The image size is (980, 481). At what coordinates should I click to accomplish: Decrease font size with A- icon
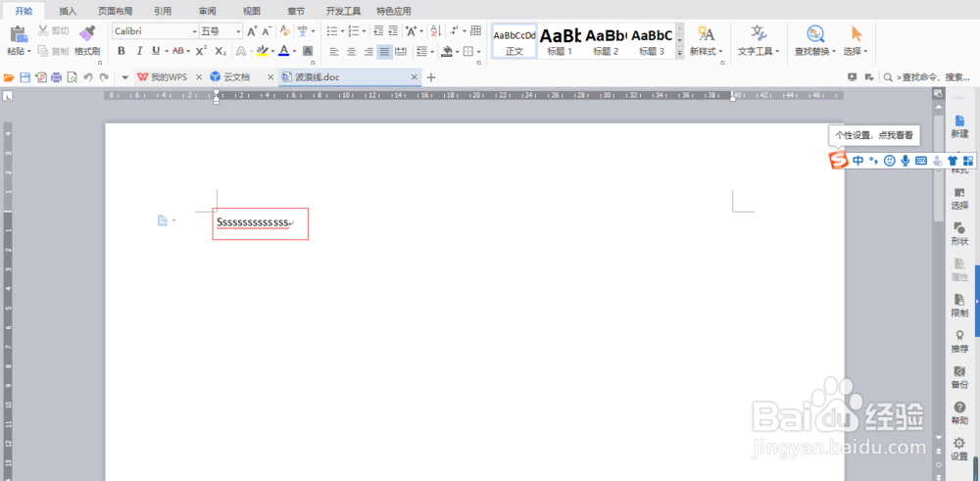pos(267,31)
